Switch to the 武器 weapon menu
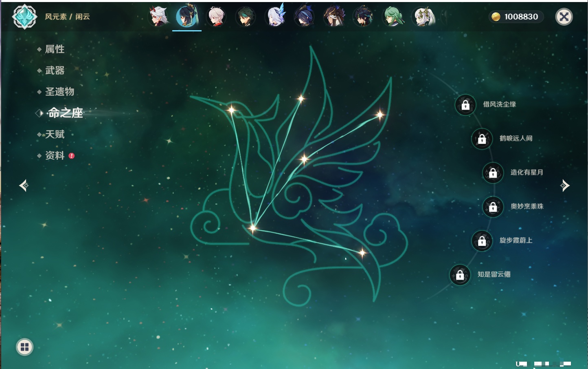The height and width of the screenshot is (369, 588). pyautogui.click(x=55, y=71)
